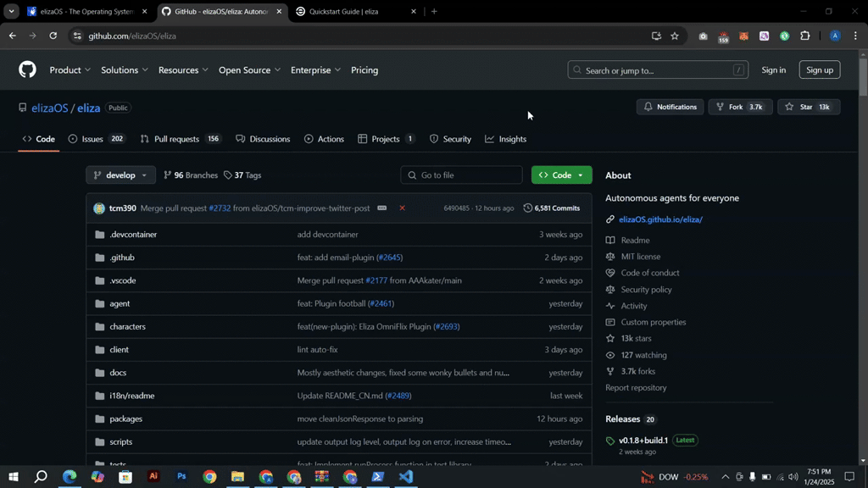Click the 127 watching link
The image size is (868, 488).
point(643,355)
